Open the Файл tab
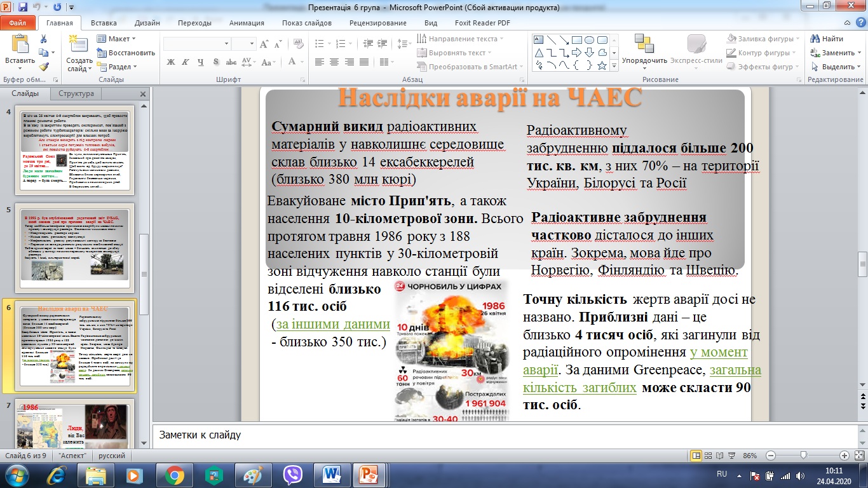 (18, 23)
